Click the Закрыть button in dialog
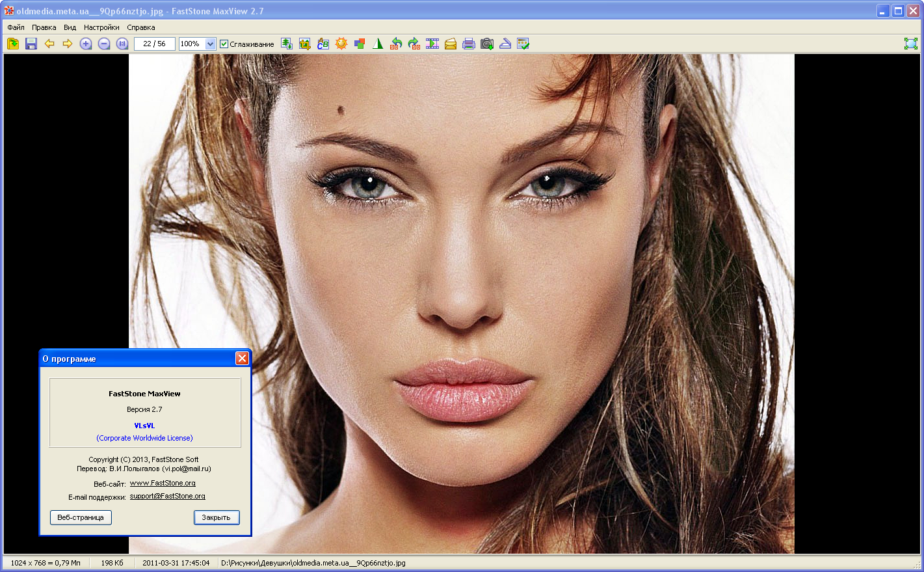This screenshot has width=924, height=572. click(x=217, y=517)
